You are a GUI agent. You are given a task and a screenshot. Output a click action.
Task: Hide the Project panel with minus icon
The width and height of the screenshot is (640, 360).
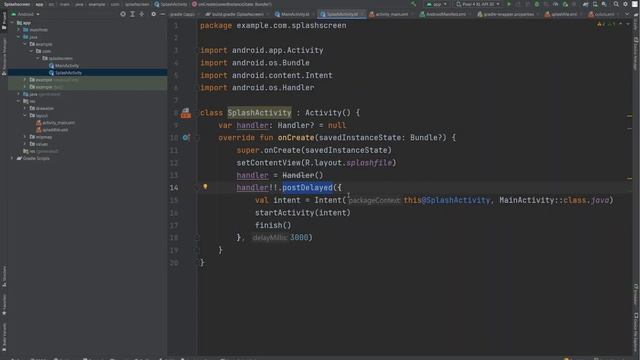point(162,14)
